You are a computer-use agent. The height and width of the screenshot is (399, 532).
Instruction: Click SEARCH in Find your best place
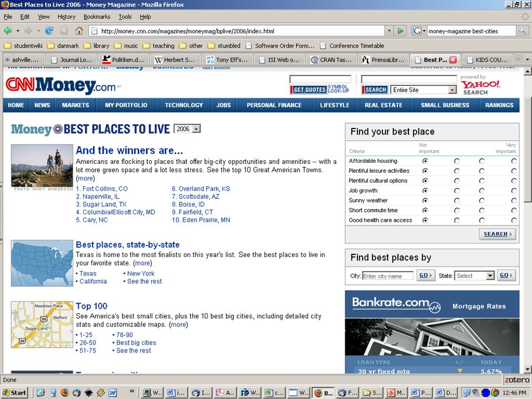tap(498, 234)
